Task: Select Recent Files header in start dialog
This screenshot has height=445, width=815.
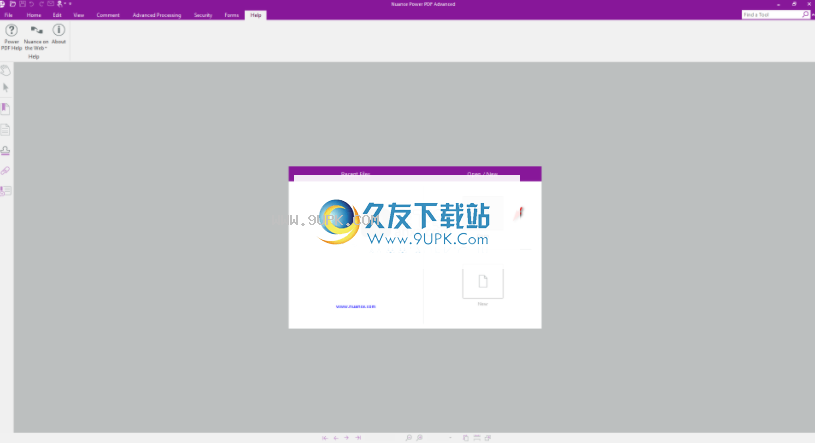Action: 356,174
